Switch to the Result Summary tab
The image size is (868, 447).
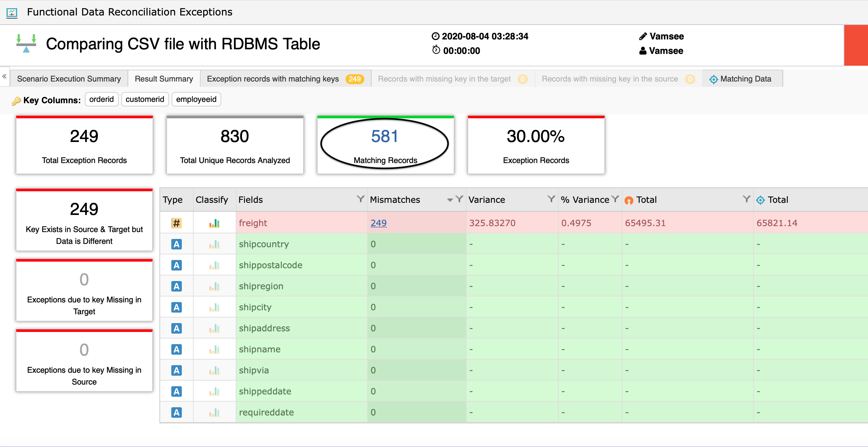[164, 79]
